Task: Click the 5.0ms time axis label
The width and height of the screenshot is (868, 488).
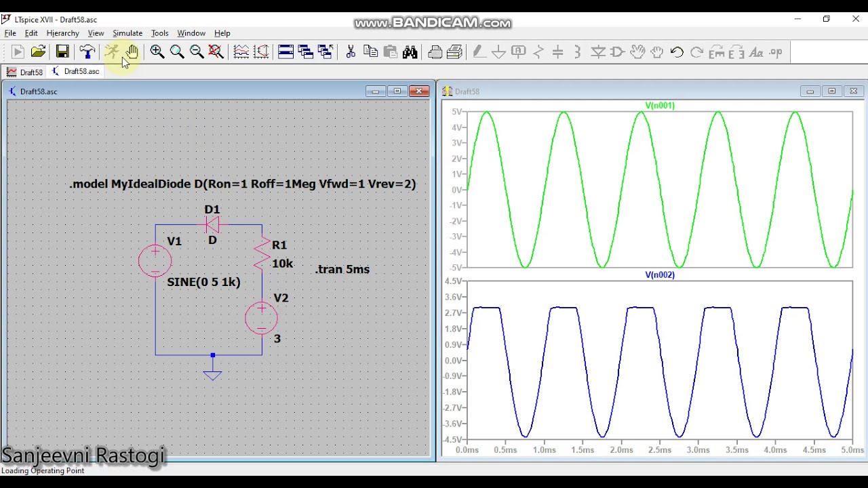Action: pos(852,450)
